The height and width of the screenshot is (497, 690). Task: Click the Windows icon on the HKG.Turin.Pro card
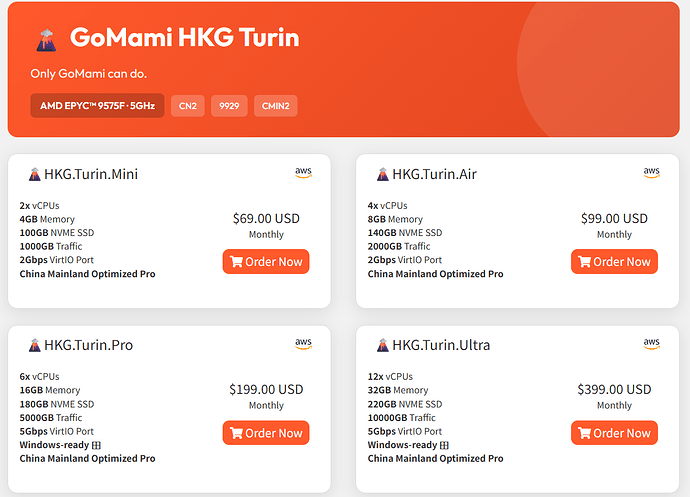tap(96, 445)
